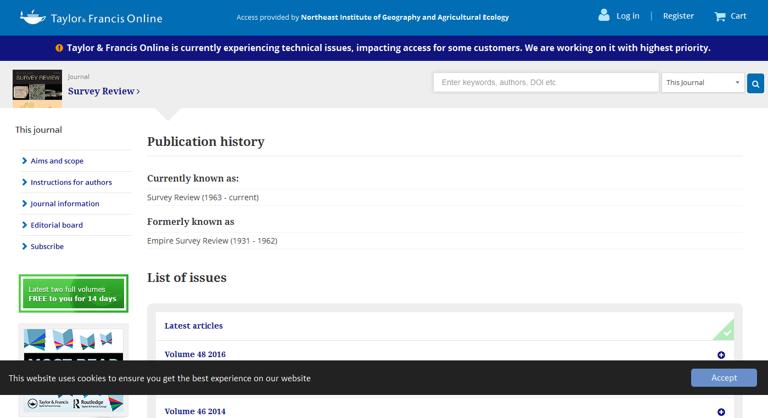The height and width of the screenshot is (418, 768).
Task: Expand Volume 48 2016 plus icon
Action: coord(721,355)
